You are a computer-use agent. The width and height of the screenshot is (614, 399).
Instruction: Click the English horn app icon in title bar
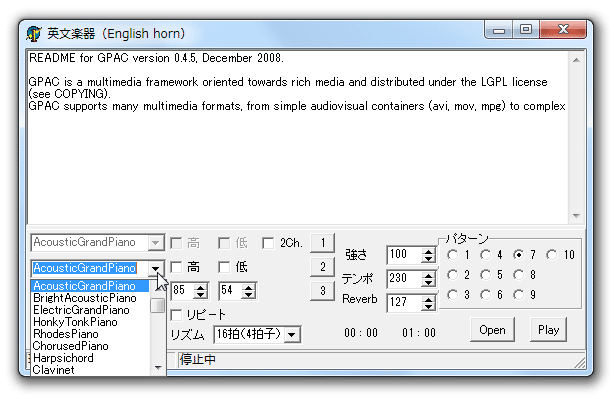click(34, 34)
